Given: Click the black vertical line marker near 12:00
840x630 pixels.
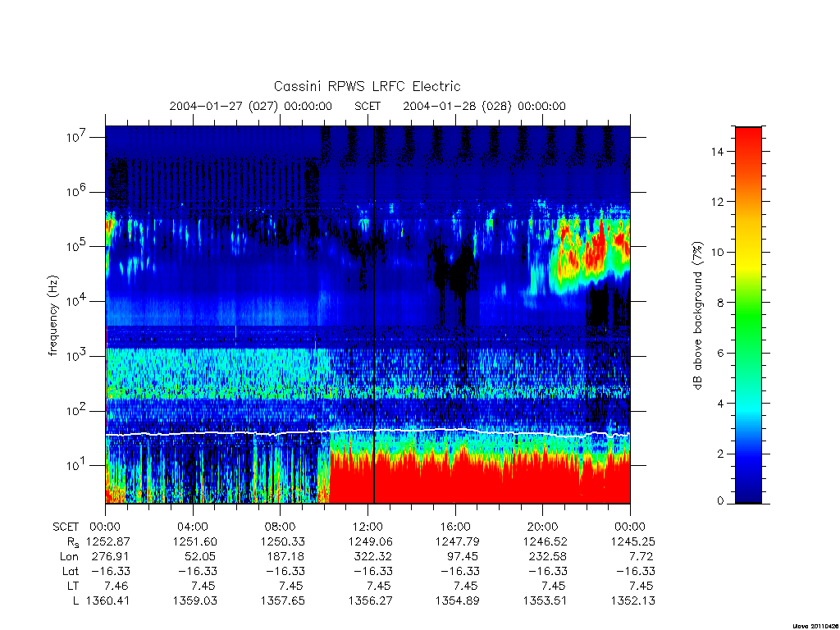Looking at the screenshot, I should click(374, 314).
